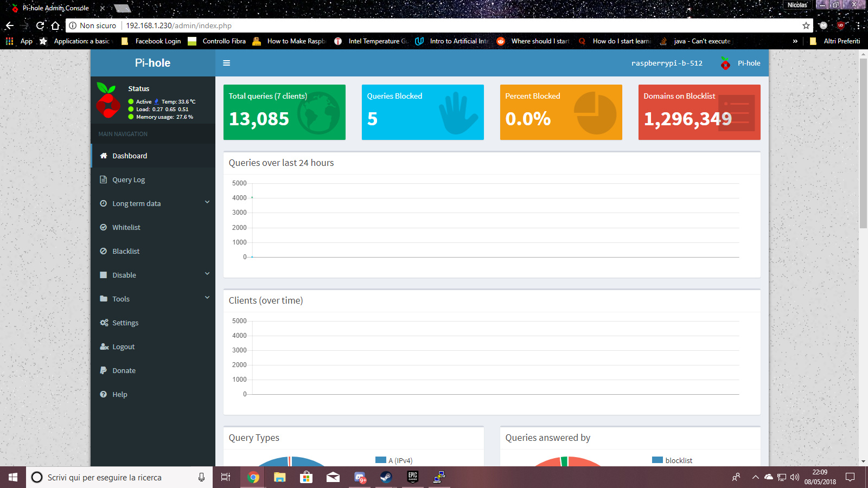868x488 pixels.
Task: Click the Long term data clock icon
Action: click(x=103, y=203)
